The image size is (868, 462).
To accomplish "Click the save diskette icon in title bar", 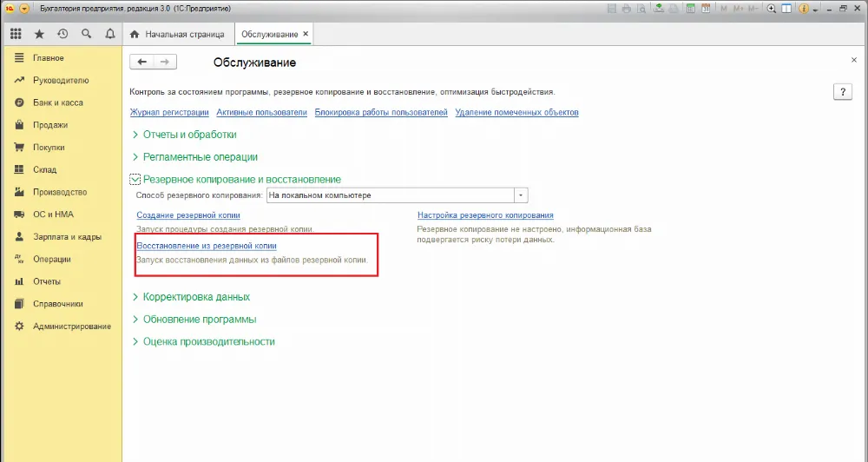I will (612, 9).
